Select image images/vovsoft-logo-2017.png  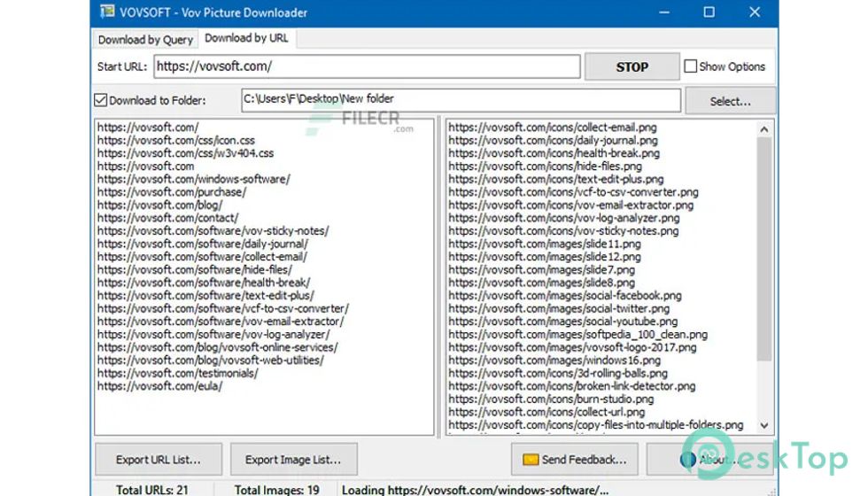coord(572,347)
